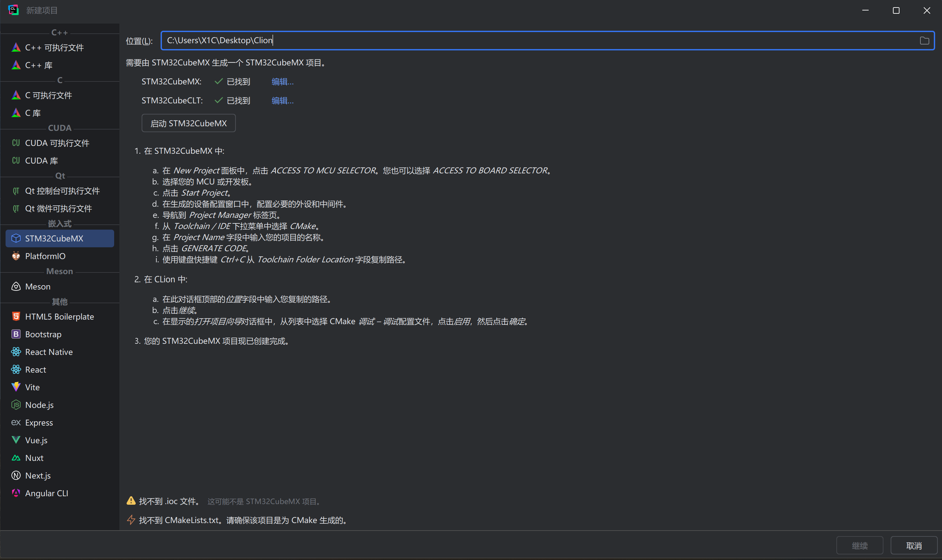This screenshot has height=560, width=942.
Task: Select PlatformIO project type
Action: point(60,256)
